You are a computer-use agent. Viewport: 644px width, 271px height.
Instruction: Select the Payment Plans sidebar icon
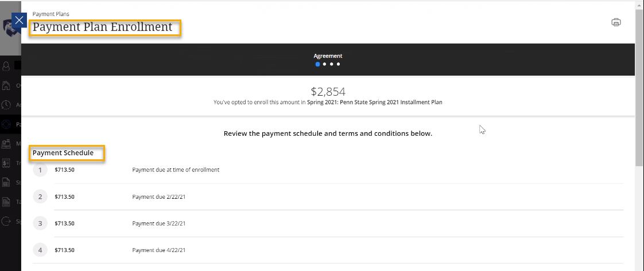[x=6, y=124]
